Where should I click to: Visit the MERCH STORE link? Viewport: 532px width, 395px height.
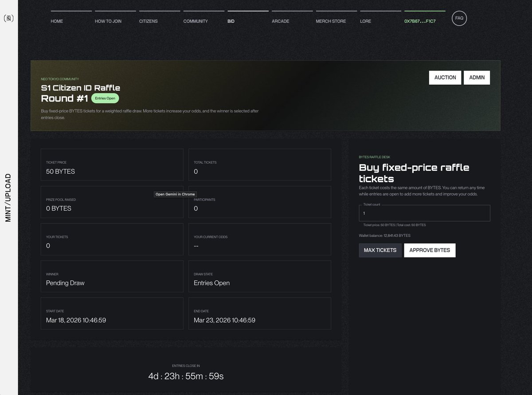(x=331, y=21)
